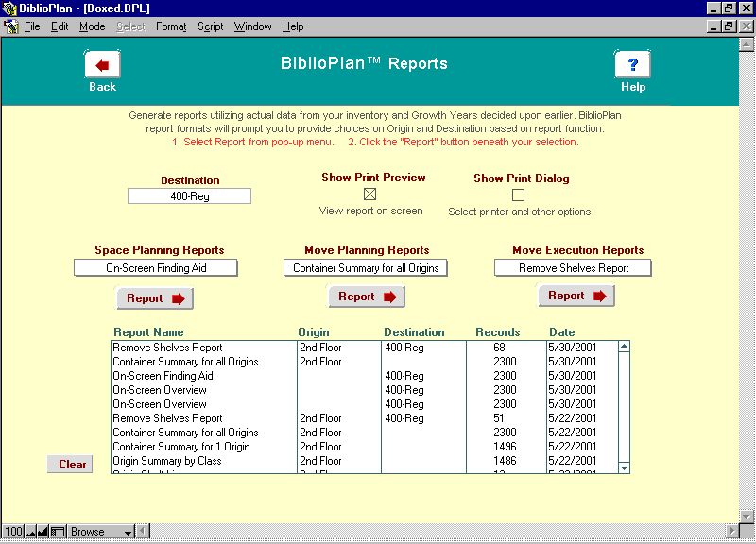Click the Origin column header
Image resolution: width=756 pixels, height=544 pixels.
coord(314,332)
